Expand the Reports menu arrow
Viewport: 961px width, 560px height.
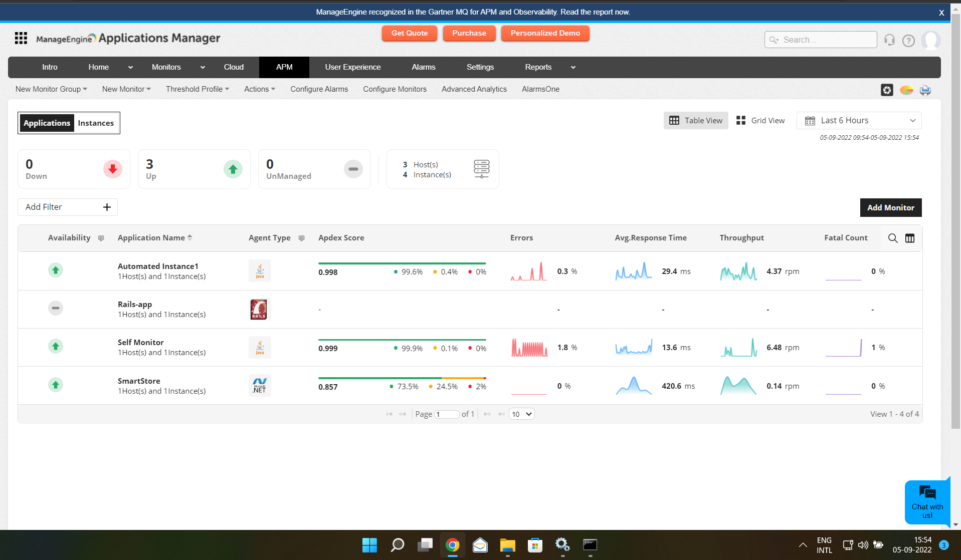573,68
